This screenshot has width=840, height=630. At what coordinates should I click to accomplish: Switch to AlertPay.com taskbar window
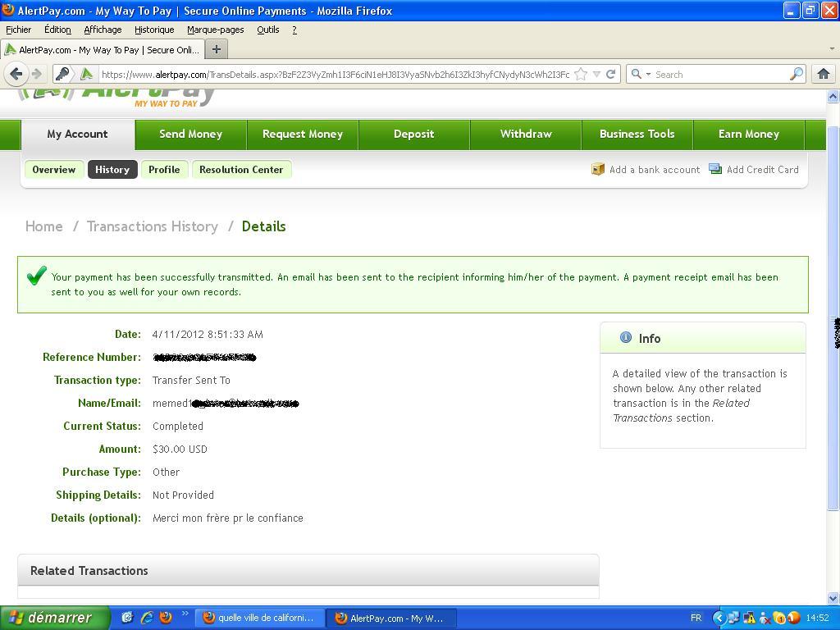[391, 618]
